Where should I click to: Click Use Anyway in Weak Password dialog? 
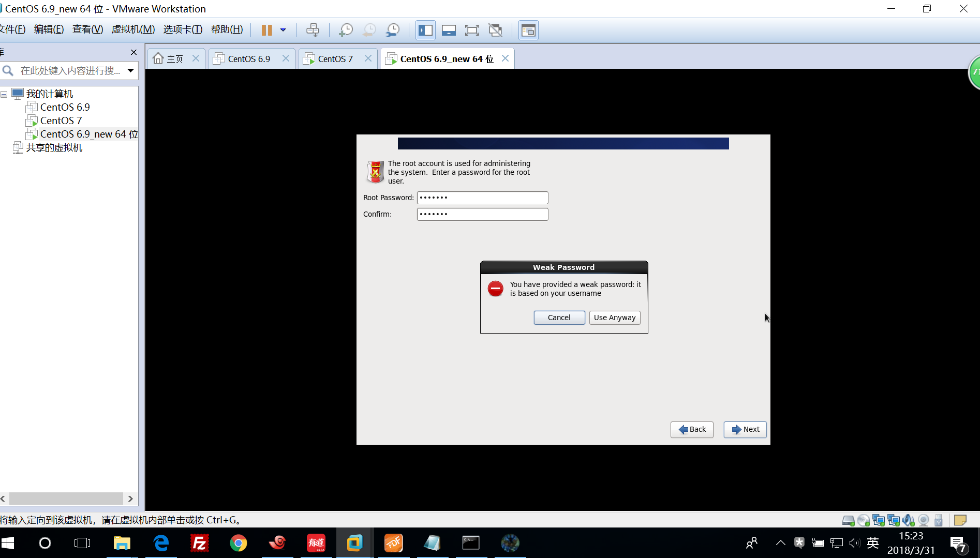pyautogui.click(x=615, y=318)
